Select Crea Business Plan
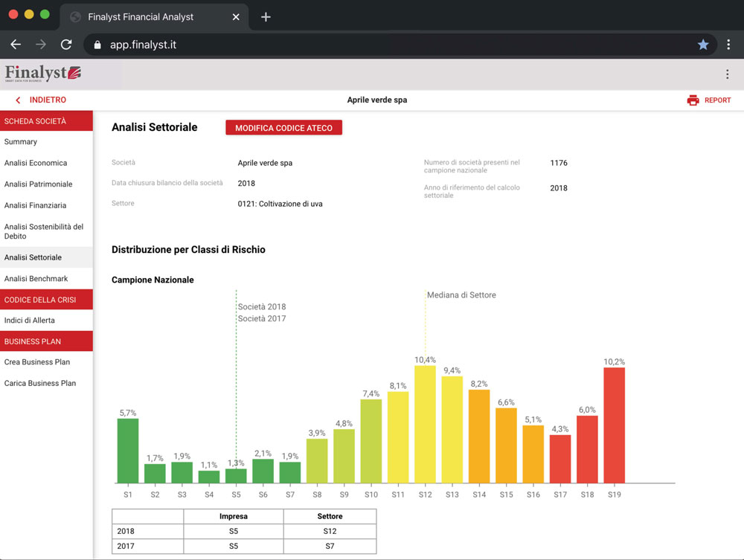This screenshot has width=744, height=560. (37, 362)
